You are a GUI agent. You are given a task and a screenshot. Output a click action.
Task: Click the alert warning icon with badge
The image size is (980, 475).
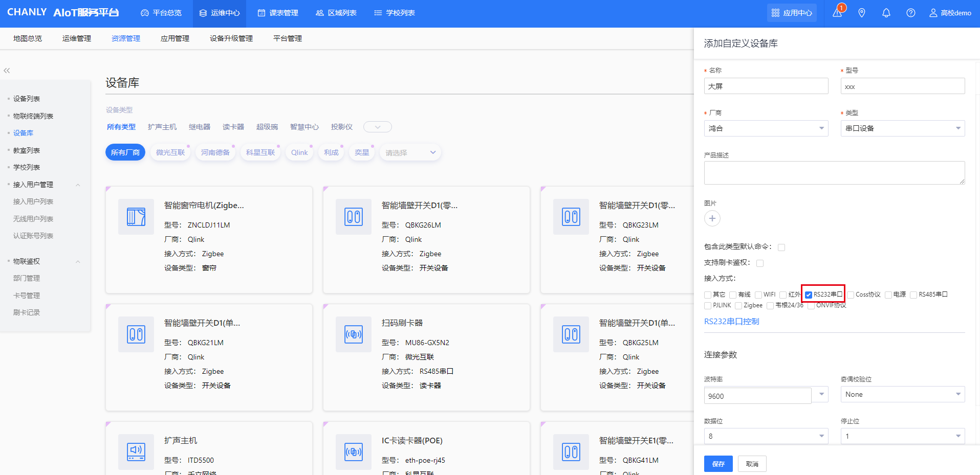[838, 13]
